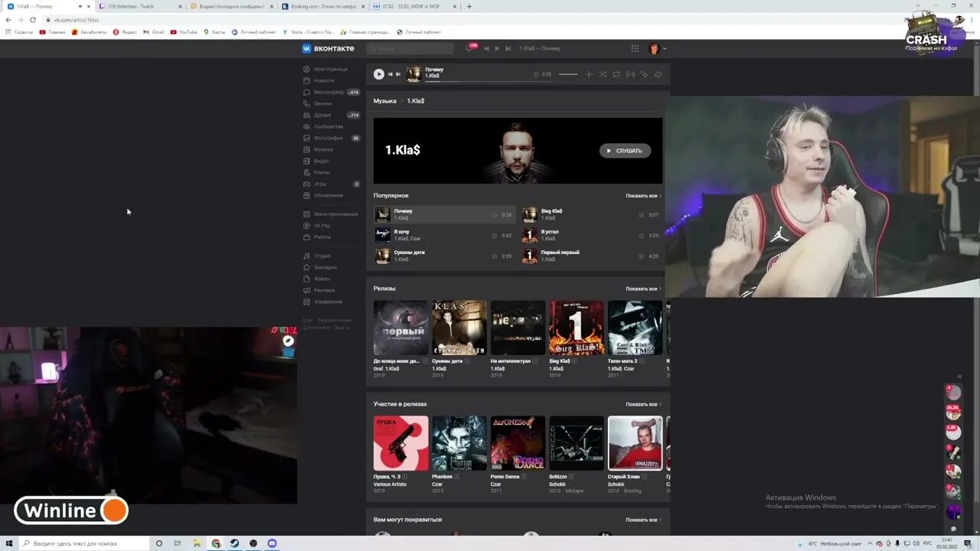
Task: Click the Студия note icon in sidebar
Action: pyautogui.click(x=307, y=256)
